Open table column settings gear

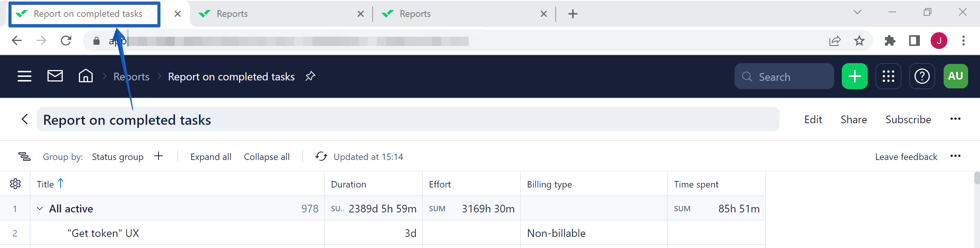pos(15,184)
